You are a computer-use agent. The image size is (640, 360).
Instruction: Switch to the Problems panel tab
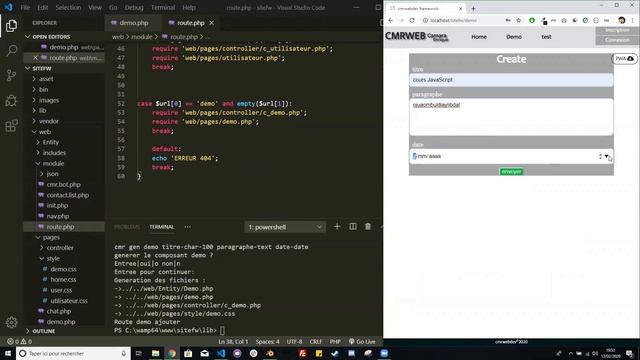tap(127, 227)
